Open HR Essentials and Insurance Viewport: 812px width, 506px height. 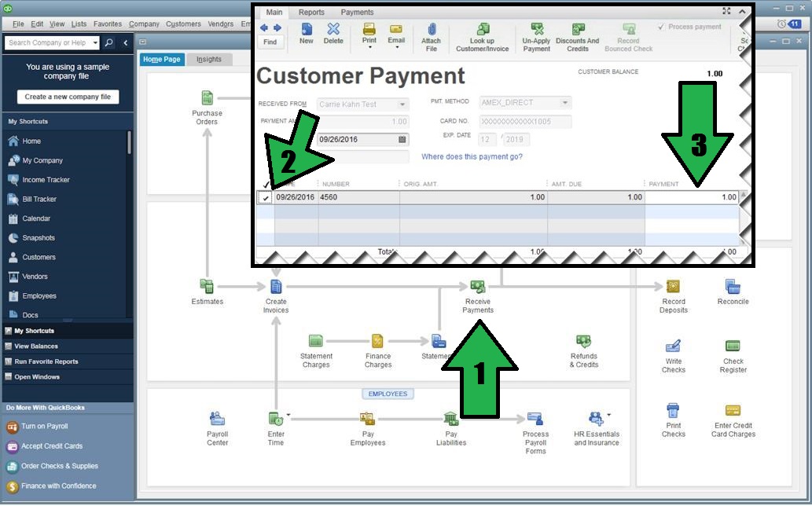596,418
